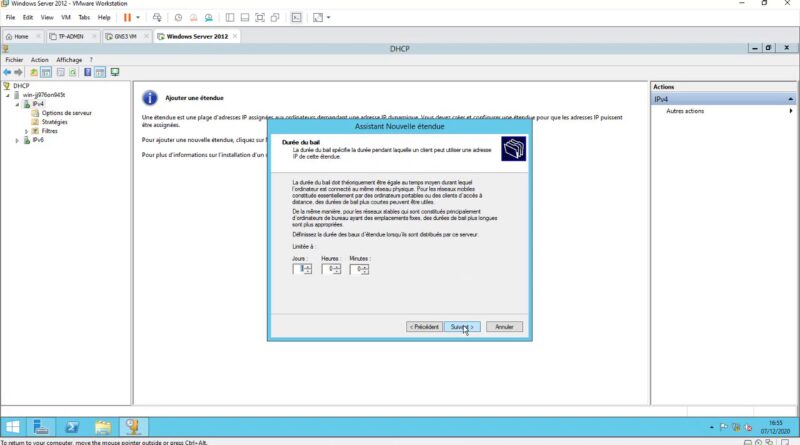Click the forward arrow in DHCP toolbar
The image size is (800, 445).
(x=18, y=72)
